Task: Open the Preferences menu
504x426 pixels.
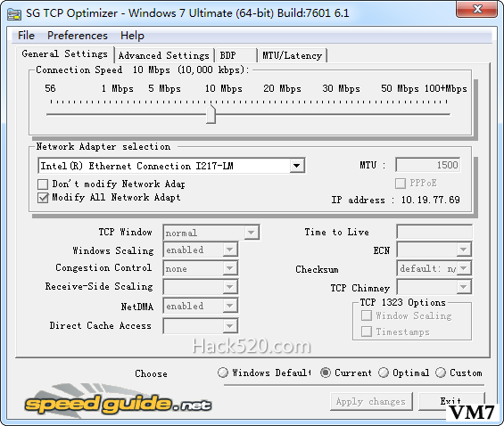Action: [77, 36]
